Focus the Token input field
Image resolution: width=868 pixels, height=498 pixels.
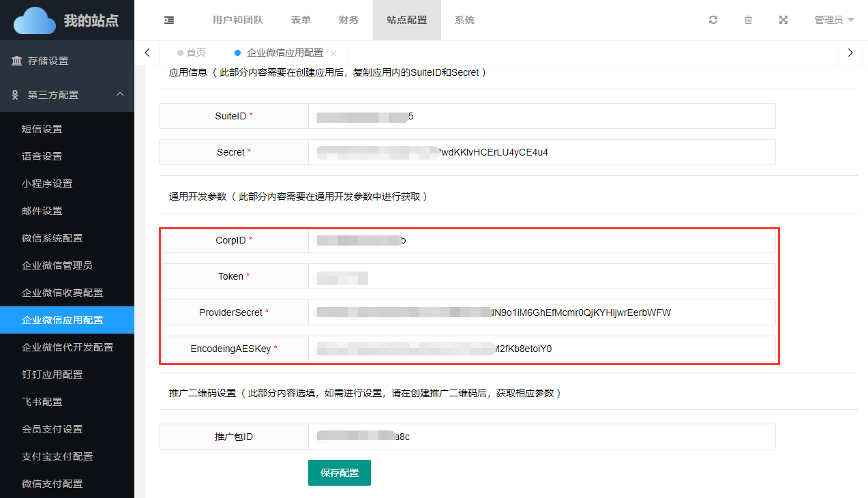[x=541, y=276]
